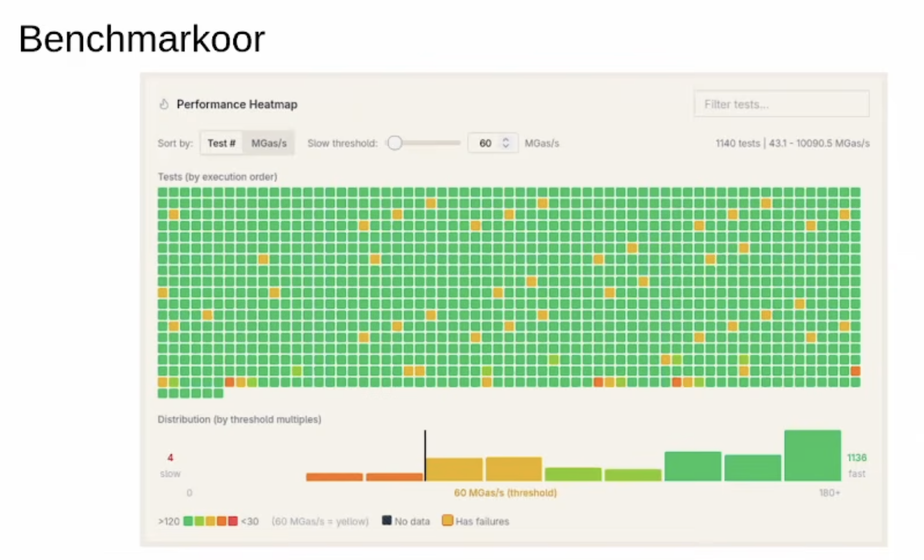
Task: Select "MGas/s" as the sort option
Action: 268,143
